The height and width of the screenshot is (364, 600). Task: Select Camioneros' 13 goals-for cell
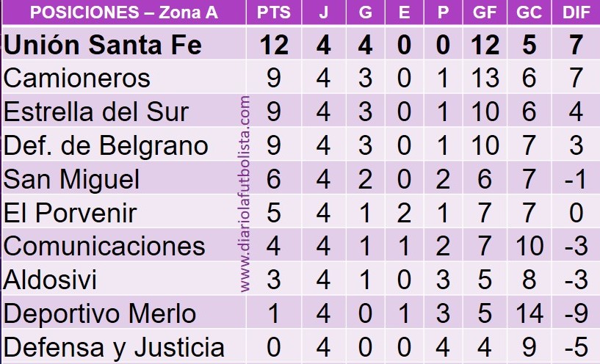(x=485, y=79)
